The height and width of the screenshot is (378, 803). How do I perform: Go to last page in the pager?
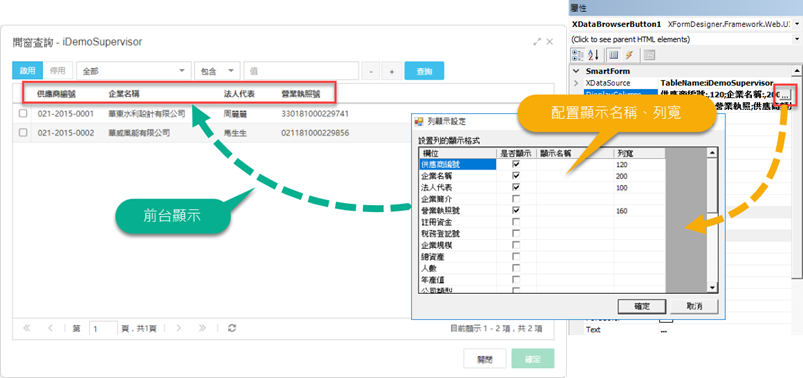pyautogui.click(x=202, y=328)
